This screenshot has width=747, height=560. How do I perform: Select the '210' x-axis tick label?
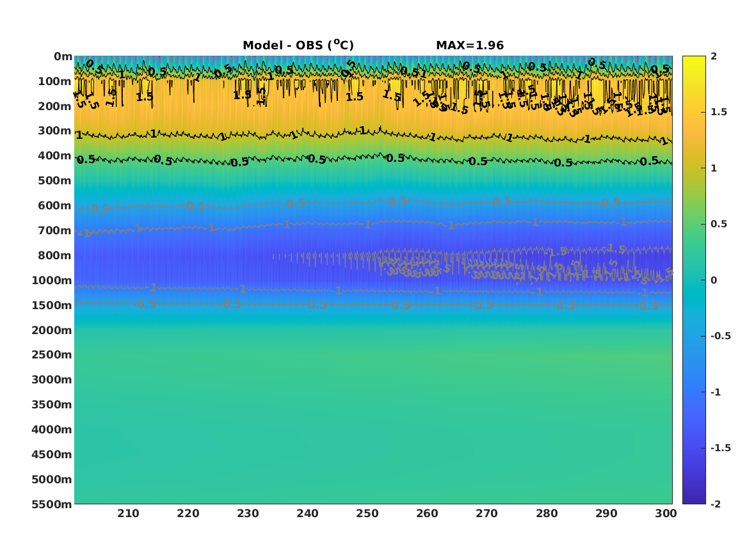click(128, 513)
